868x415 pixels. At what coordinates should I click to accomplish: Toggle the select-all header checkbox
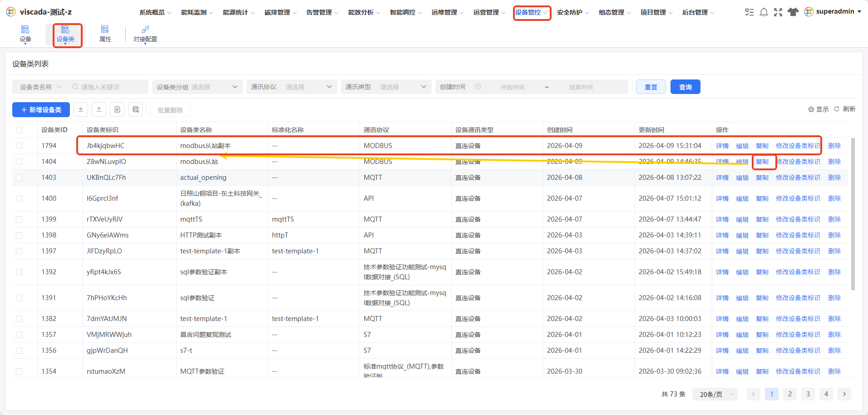[x=19, y=130]
